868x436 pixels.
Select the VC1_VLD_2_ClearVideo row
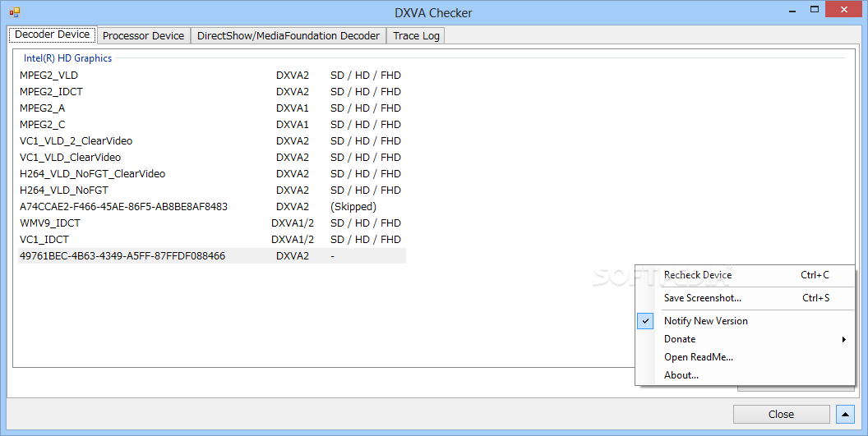(212, 141)
